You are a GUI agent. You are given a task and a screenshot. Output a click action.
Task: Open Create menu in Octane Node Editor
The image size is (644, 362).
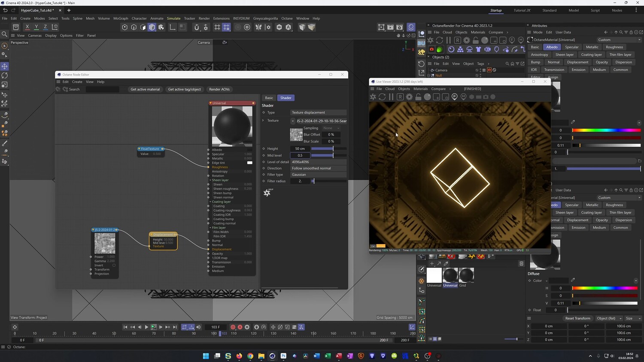77,82
